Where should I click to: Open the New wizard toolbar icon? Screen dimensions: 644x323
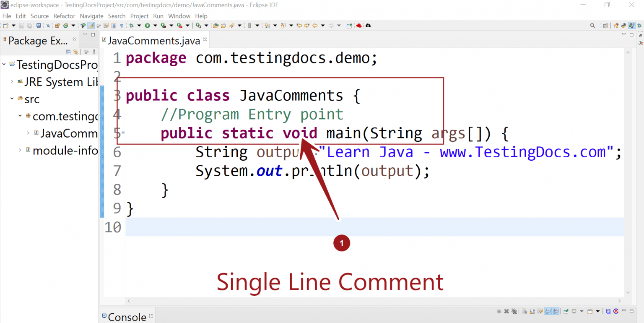pyautogui.click(x=5, y=25)
